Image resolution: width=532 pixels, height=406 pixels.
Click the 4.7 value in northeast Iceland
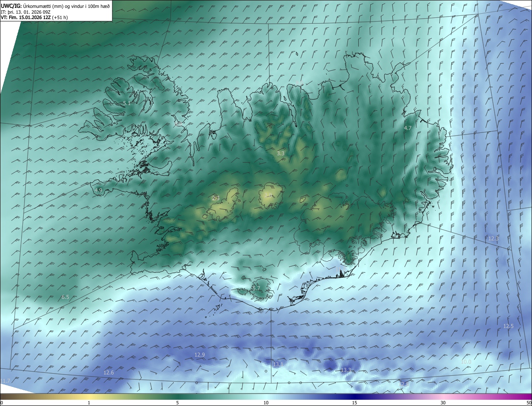tap(408, 128)
